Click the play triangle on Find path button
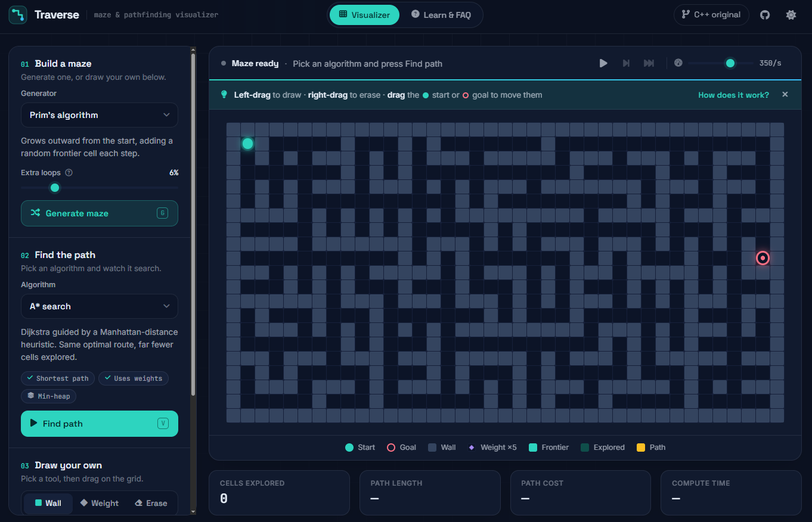Viewport: 812px width, 522px height. coord(34,424)
